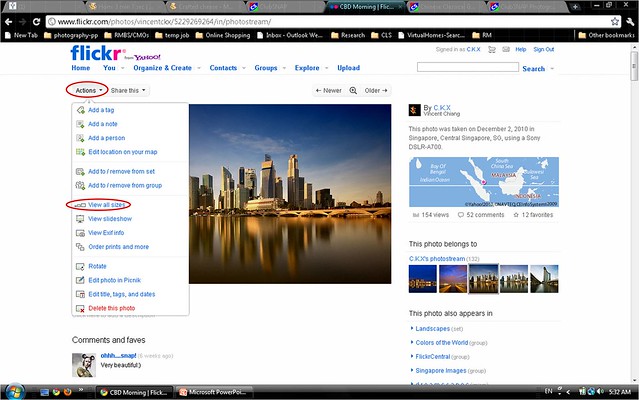Screen dimensions: 639x400
Task: Select View all sizes menu entry
Action: click(x=107, y=205)
